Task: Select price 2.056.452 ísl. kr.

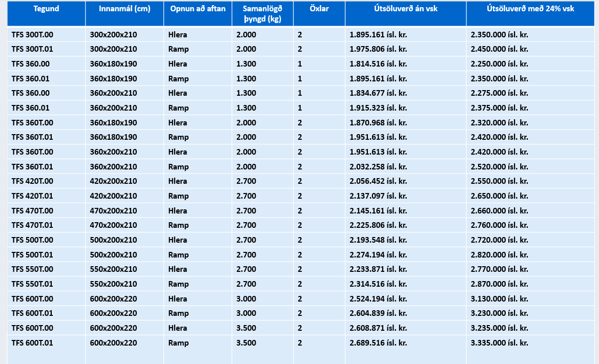Action: 378,181
